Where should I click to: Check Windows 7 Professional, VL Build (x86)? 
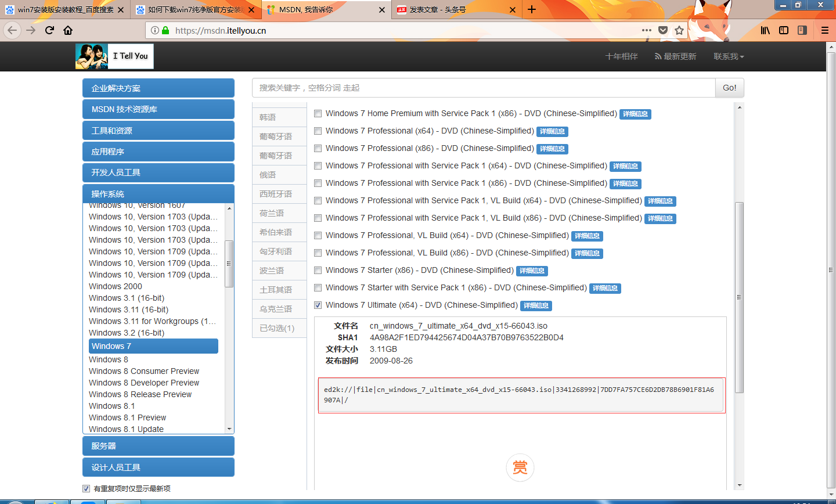tap(318, 253)
